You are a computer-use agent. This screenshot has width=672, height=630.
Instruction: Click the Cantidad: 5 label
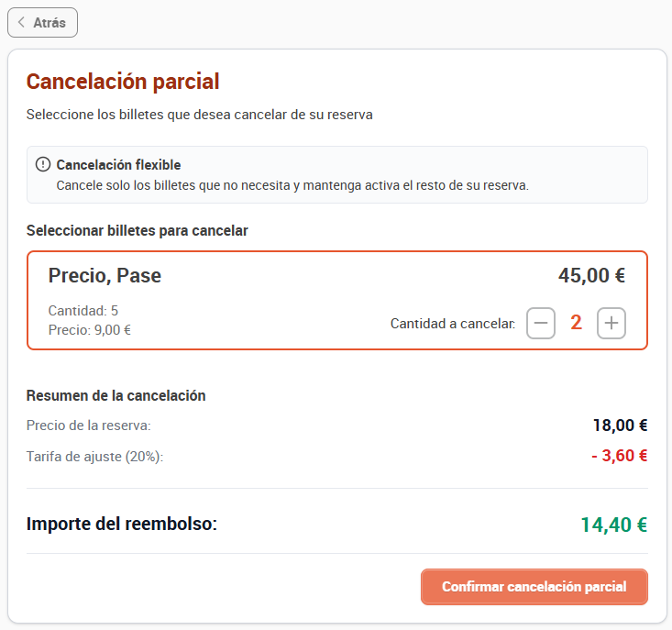pyautogui.click(x=83, y=311)
